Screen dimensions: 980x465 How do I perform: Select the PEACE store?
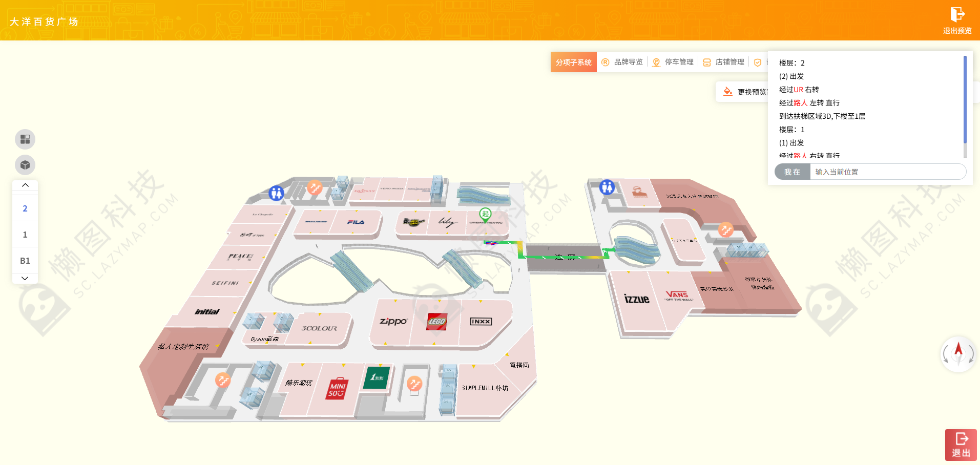click(240, 257)
